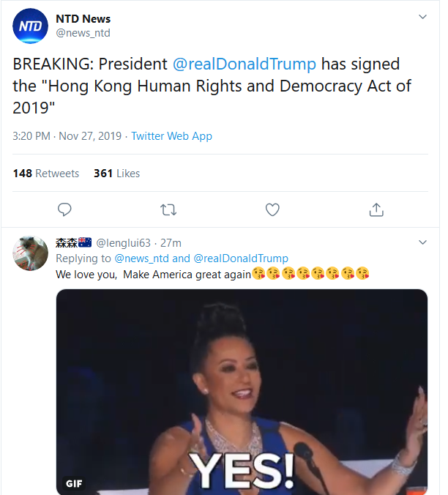Image resolution: width=448 pixels, height=495 pixels.
Task: Play the YES! GIF image
Action: click(242, 388)
